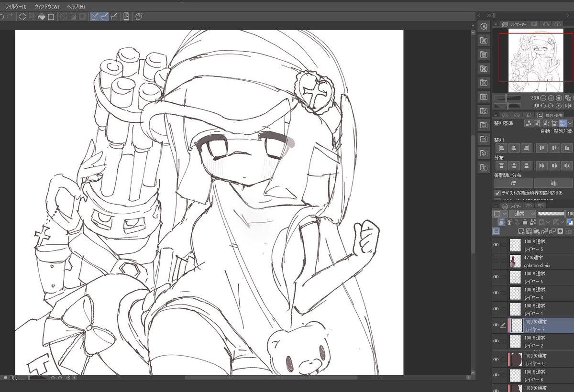Toggle clip to layer below icon
The image size is (574, 392).
501,222
